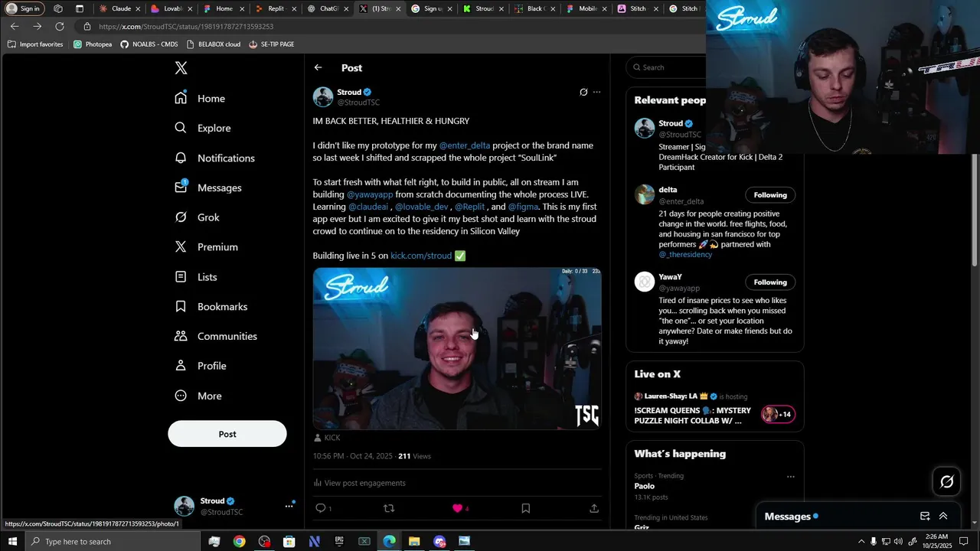Image resolution: width=980 pixels, height=551 pixels.
Task: Go back using the post back arrow
Action: coord(318,68)
